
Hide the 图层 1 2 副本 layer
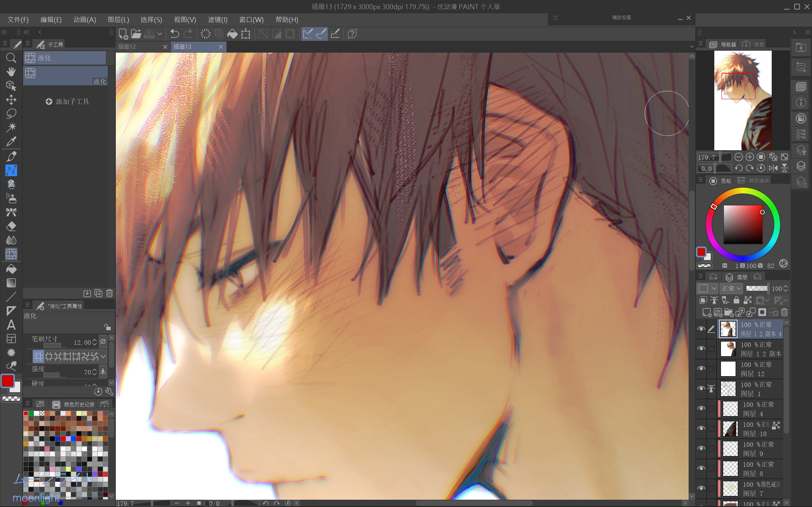point(701,349)
